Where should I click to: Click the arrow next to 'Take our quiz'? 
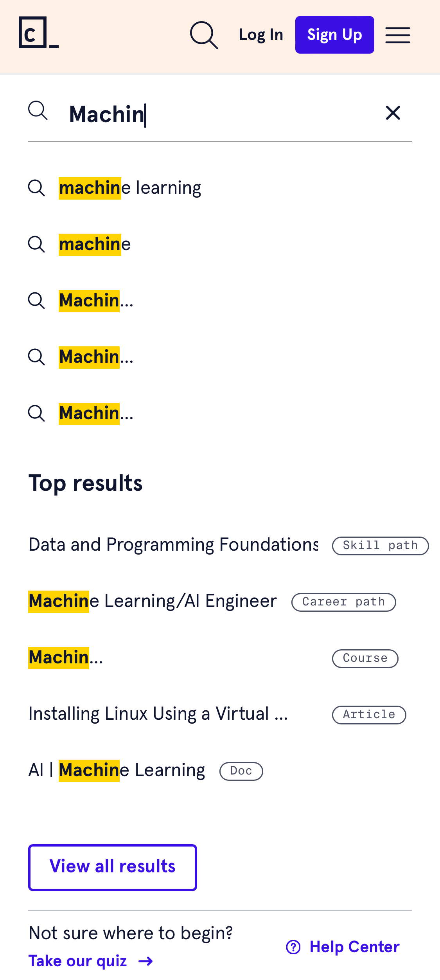click(x=145, y=961)
